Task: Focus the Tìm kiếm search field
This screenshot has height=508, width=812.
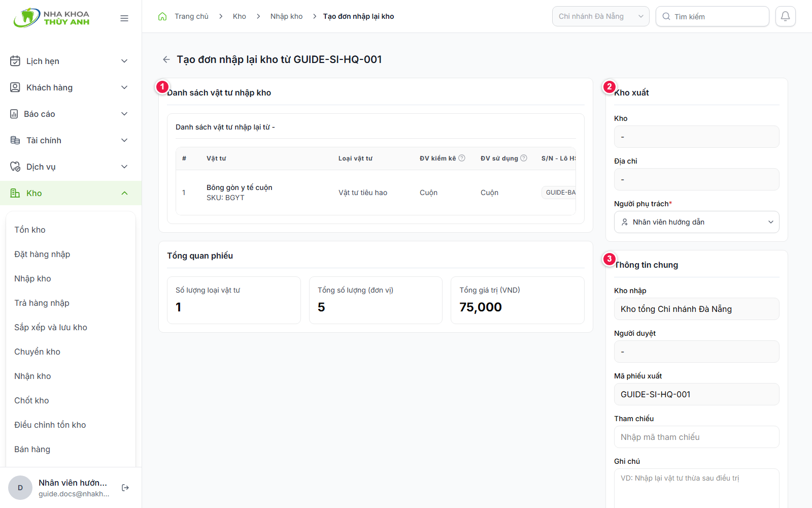Action: pos(713,16)
